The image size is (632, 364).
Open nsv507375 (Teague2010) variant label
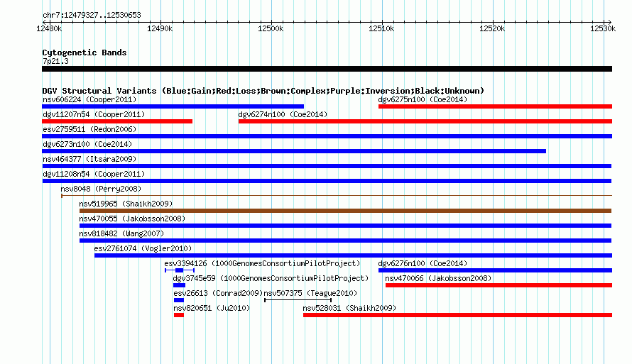(310, 293)
